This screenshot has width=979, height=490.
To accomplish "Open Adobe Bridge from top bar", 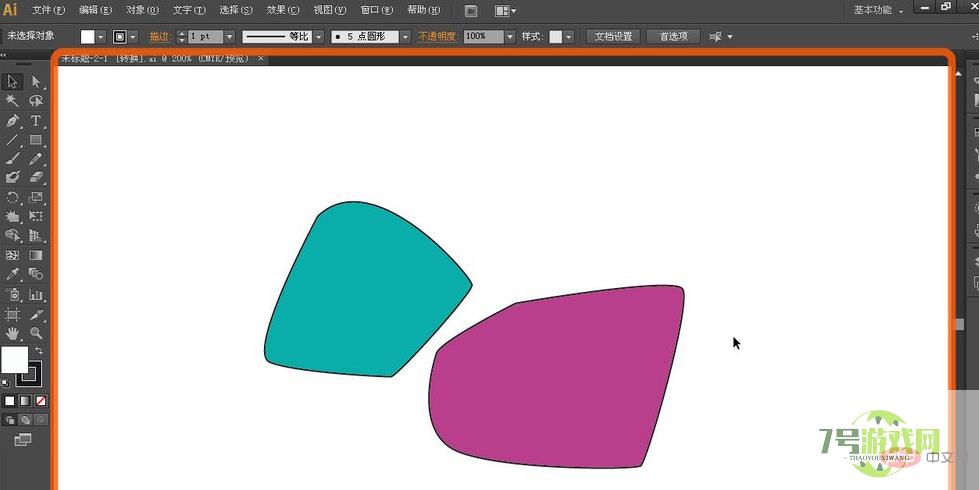I will coord(472,11).
